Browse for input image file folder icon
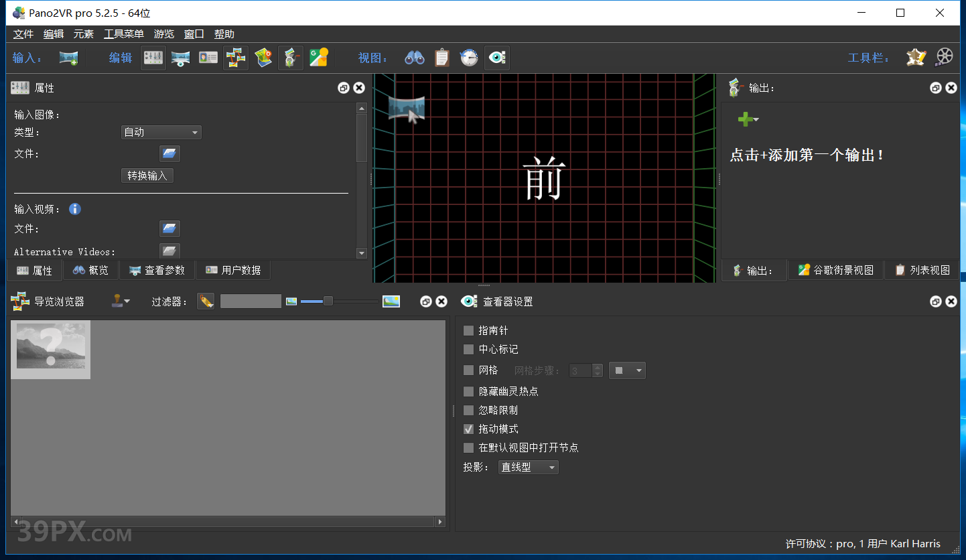Image resolution: width=966 pixels, height=560 pixels. (169, 154)
